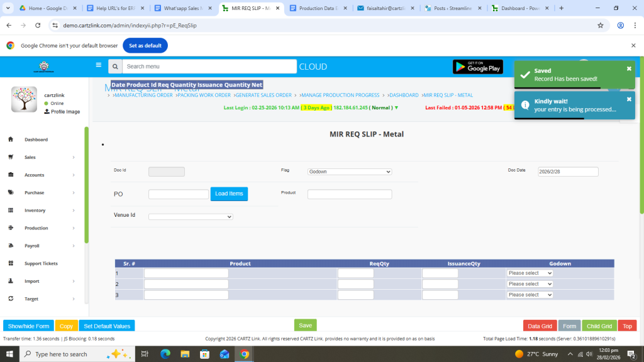Viewport: 644px width, 362px height.
Task: Open the row 1 Godown select dropdown
Action: pos(530,273)
